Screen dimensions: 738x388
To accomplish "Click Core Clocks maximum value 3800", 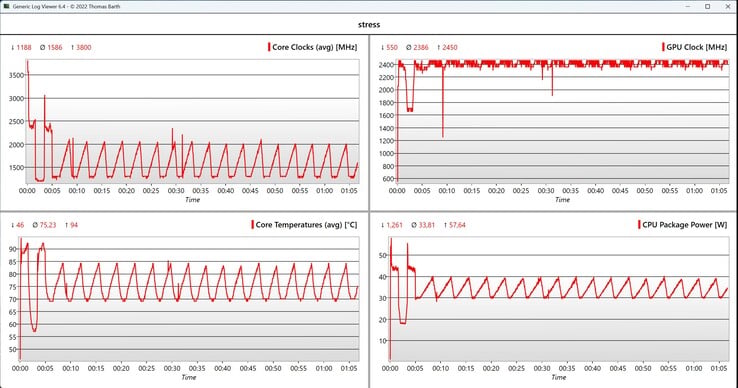I will [x=84, y=47].
